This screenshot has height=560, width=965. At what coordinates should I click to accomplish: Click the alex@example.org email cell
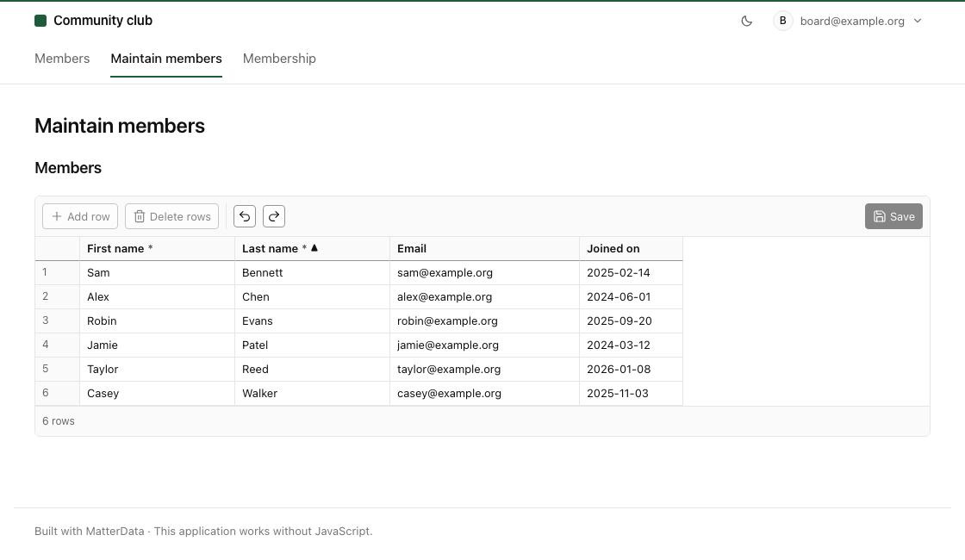pyautogui.click(x=484, y=296)
